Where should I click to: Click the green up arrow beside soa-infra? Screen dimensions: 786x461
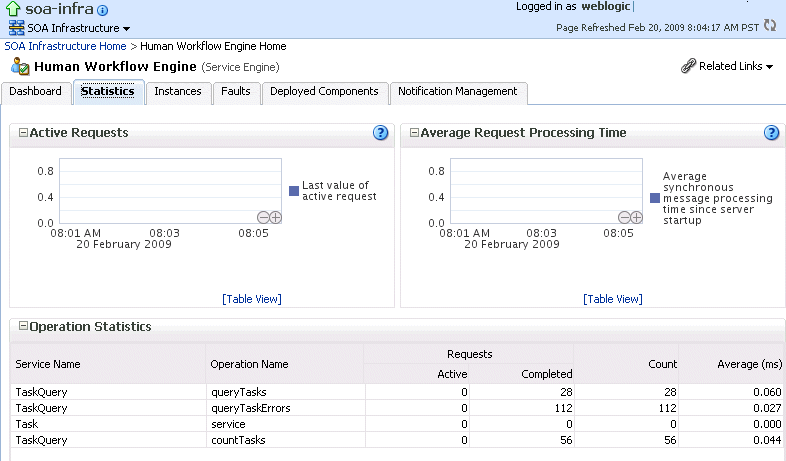click(x=13, y=9)
